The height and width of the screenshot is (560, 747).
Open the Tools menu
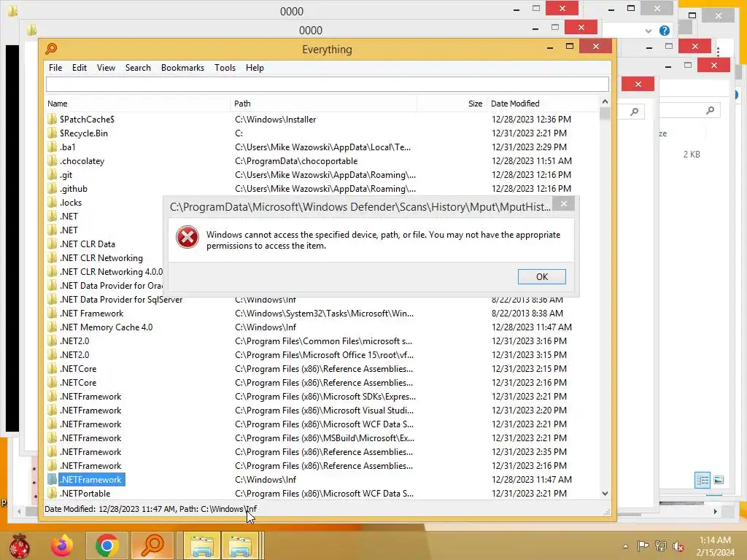pyautogui.click(x=225, y=68)
